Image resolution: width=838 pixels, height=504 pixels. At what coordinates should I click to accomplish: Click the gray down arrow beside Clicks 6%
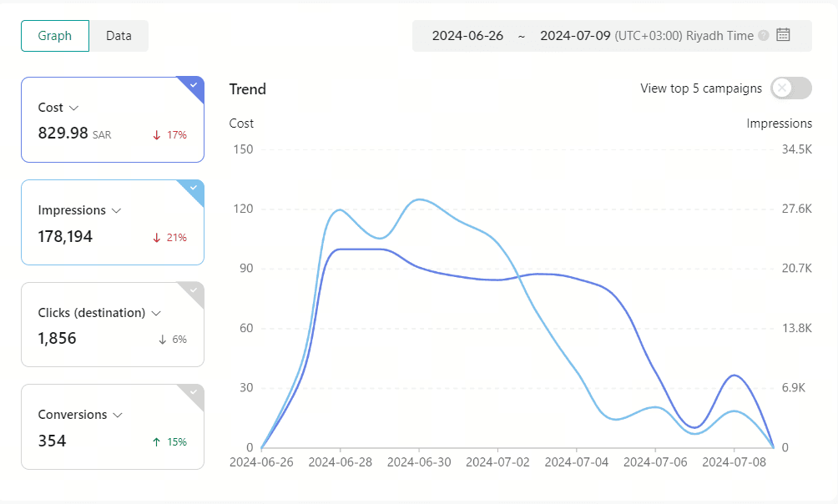coord(163,340)
